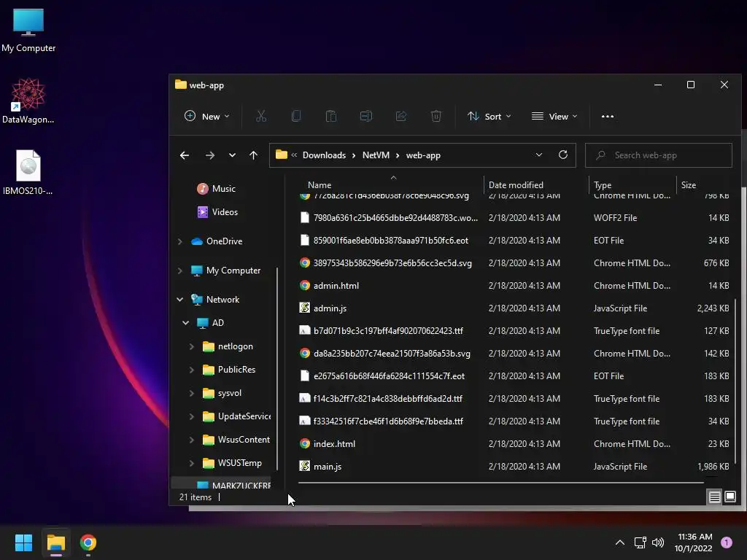Go forward with the right arrow

click(209, 155)
